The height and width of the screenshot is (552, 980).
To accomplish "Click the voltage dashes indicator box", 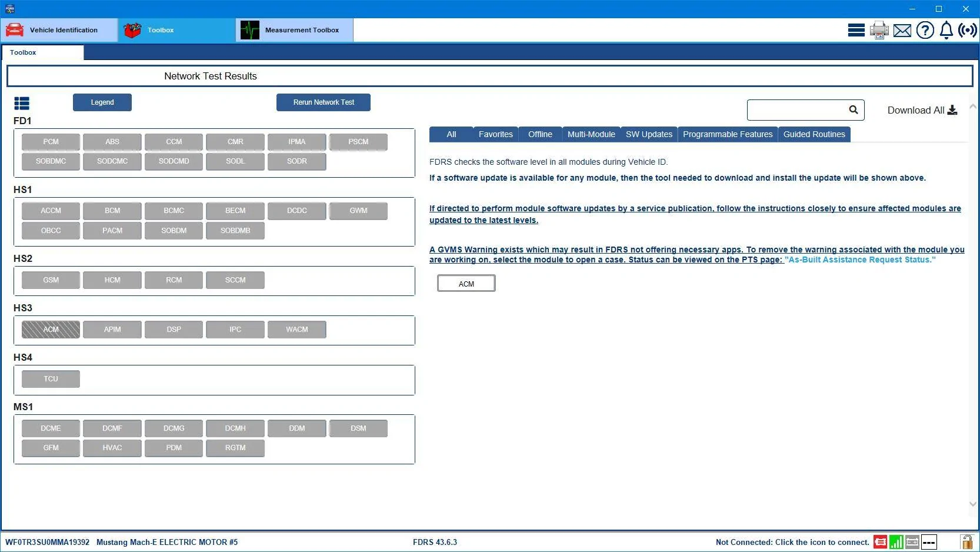I will click(x=929, y=542).
